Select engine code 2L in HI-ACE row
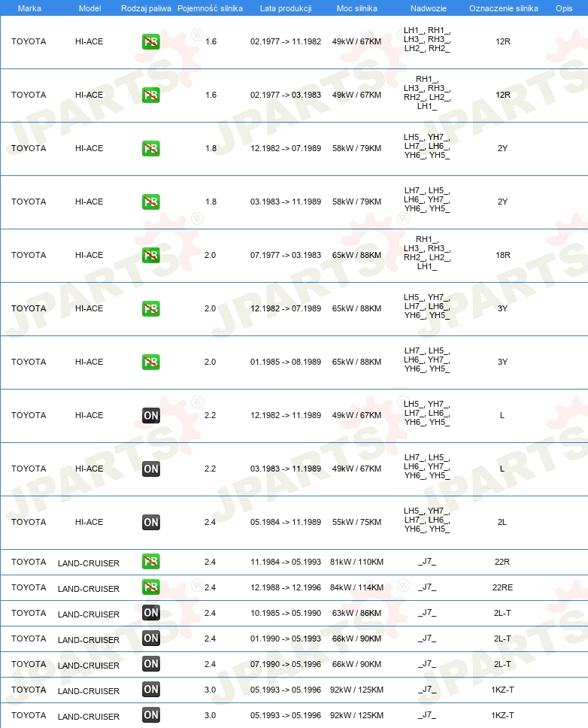The height and width of the screenshot is (728, 588). coord(502,522)
